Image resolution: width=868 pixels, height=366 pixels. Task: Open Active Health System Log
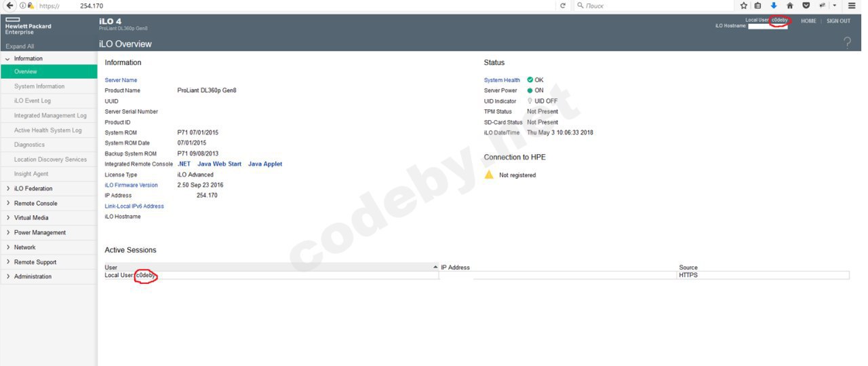tap(49, 130)
